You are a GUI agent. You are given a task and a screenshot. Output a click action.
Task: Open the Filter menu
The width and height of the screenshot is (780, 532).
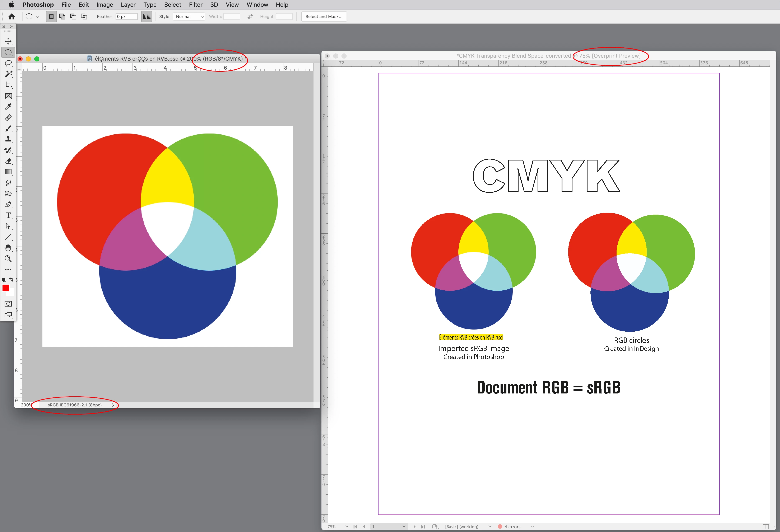195,5
